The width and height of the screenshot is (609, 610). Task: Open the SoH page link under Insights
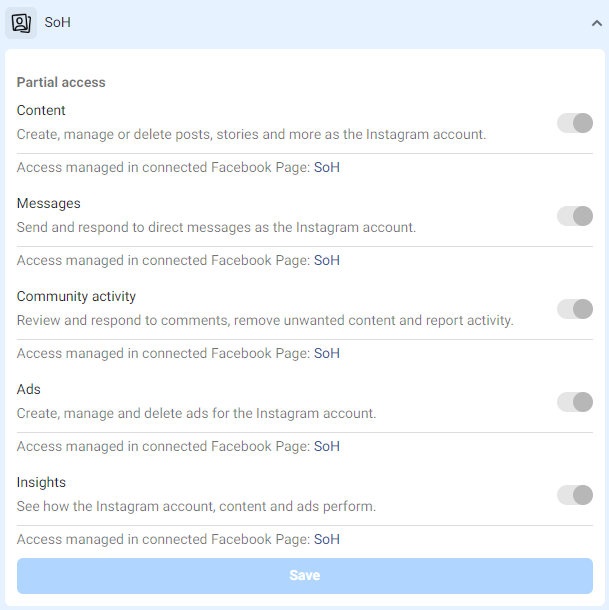pos(327,539)
